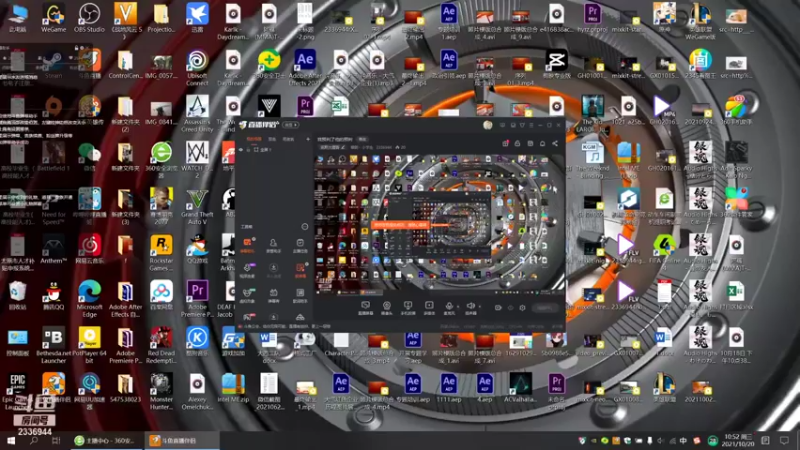Screen dimensions: 800x450
Task: Click the streaming companion taskbar button
Action: (181, 440)
